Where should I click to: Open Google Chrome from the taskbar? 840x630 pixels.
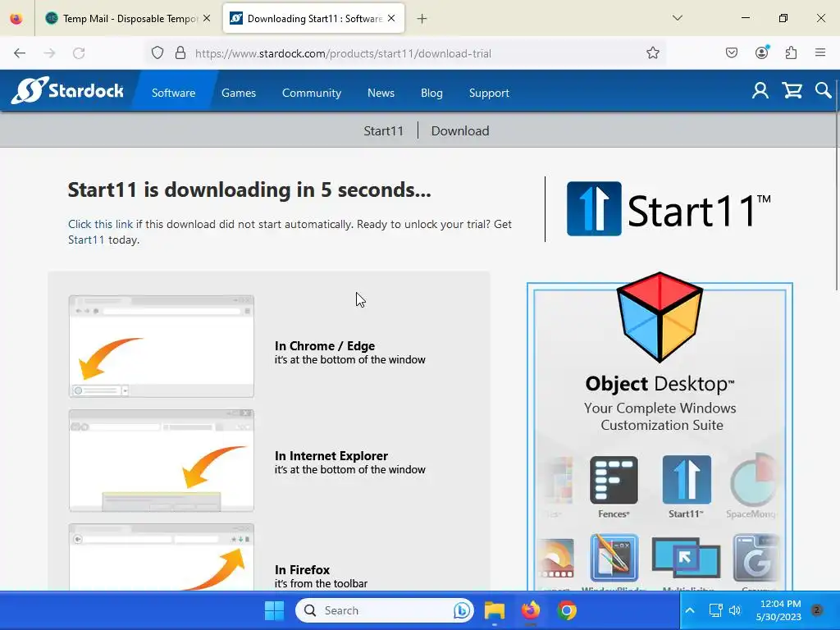coord(566,610)
